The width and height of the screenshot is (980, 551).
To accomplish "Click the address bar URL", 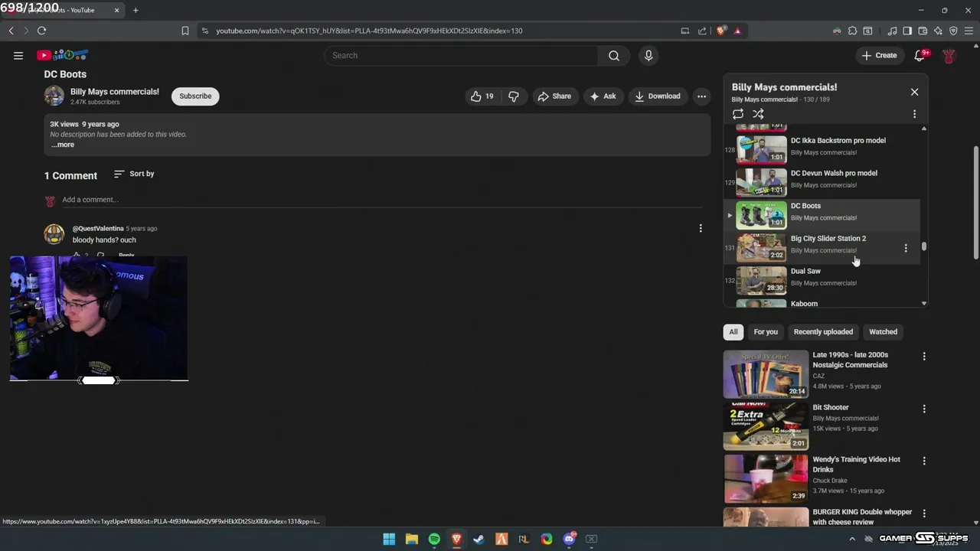I will coord(369,31).
